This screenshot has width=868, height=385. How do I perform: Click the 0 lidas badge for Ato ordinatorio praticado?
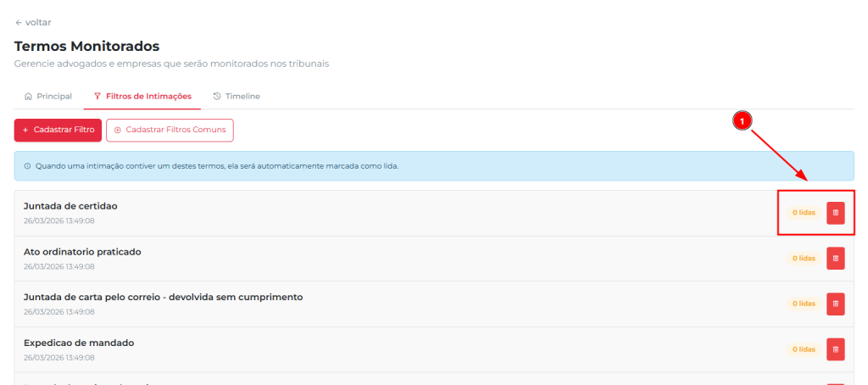[803, 258]
